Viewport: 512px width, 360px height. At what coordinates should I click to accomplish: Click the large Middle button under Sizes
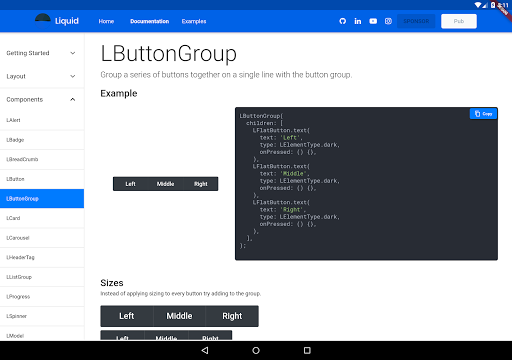179,316
